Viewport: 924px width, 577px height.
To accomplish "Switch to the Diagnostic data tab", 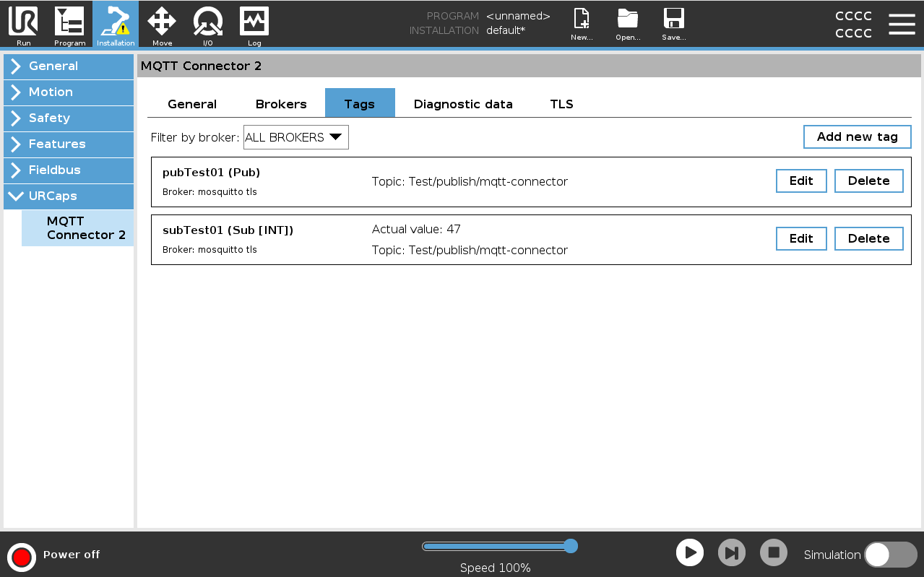I will click(463, 104).
